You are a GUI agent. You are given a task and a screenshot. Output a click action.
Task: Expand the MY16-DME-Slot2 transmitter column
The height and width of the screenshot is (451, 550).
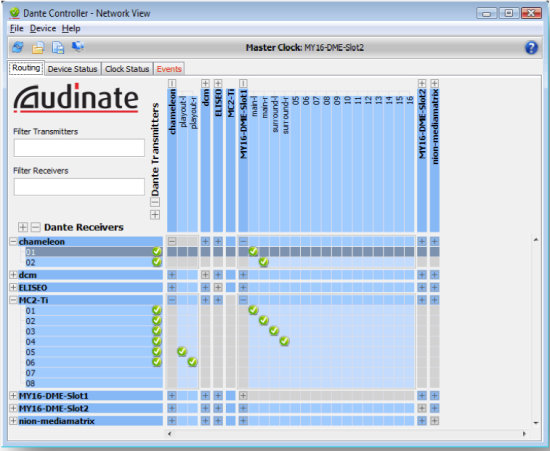click(422, 83)
